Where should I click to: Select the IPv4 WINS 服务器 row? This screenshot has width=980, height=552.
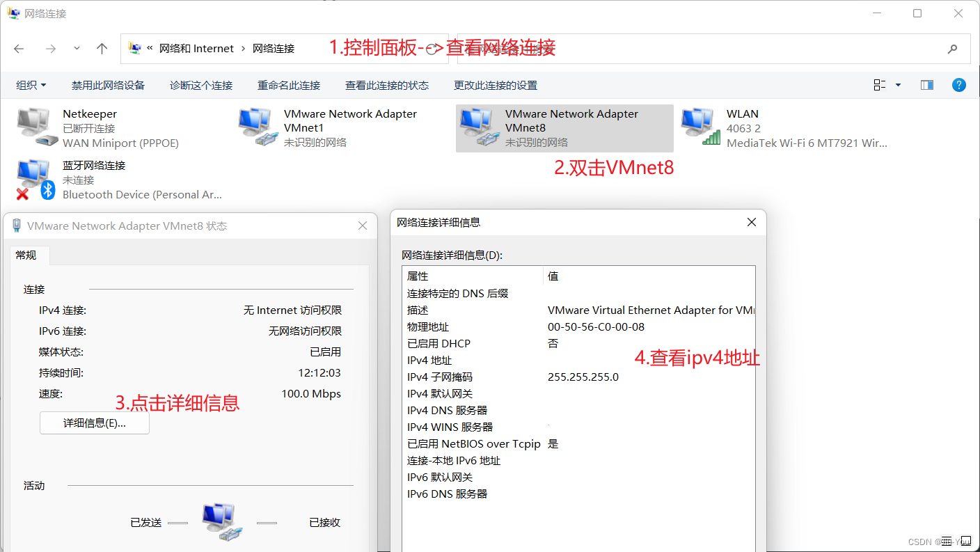578,427
